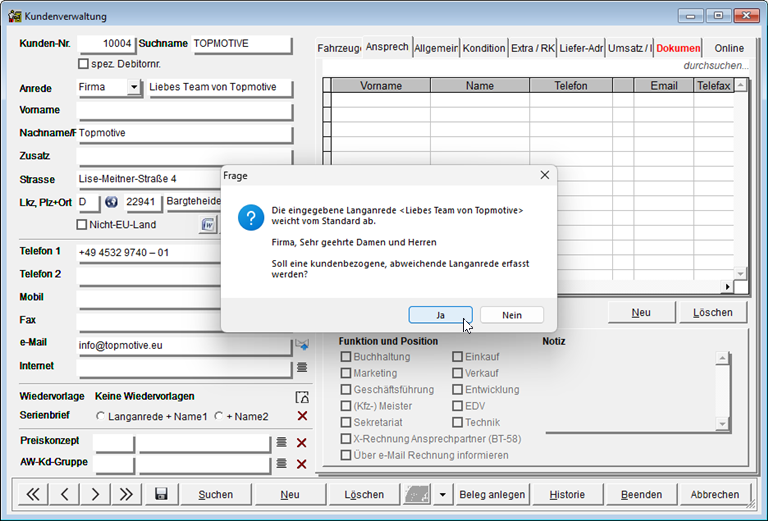
Task: Open Wiedervorlage reminder icon
Action: [x=302, y=397]
